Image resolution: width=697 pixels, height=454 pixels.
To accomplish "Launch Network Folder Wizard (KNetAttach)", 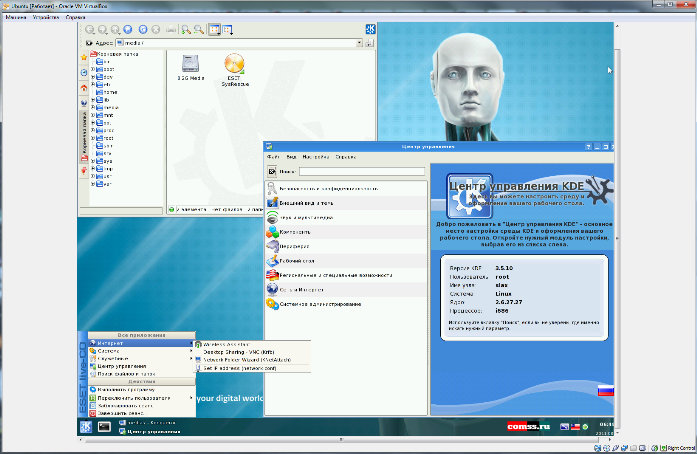I will tap(252, 360).
